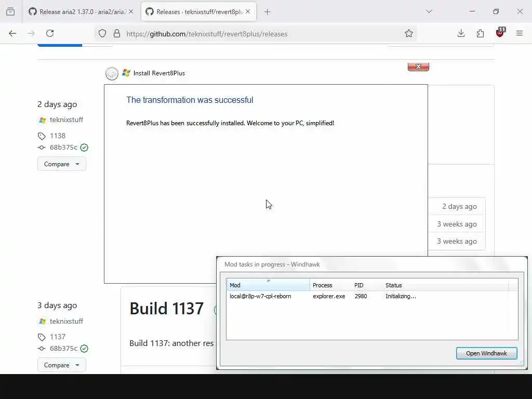Screen dimensions: 532x399
Task: Click the tag icon beside 1137
Action: tap(42, 337)
